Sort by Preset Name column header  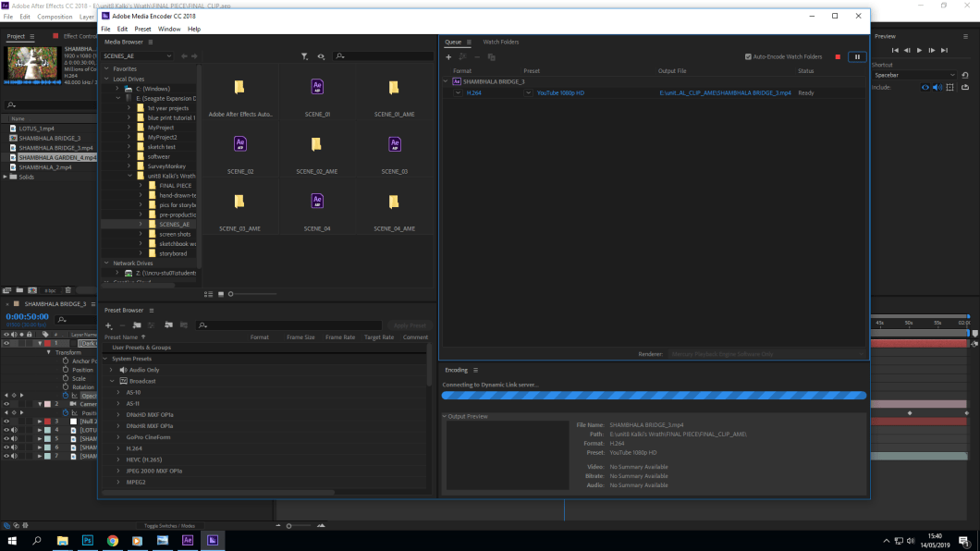coord(121,337)
